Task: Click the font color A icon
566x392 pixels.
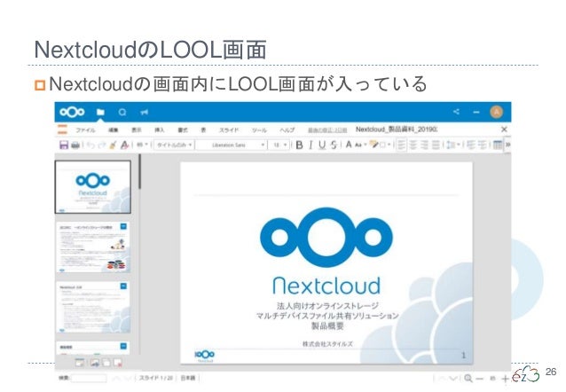Action: 349,145
